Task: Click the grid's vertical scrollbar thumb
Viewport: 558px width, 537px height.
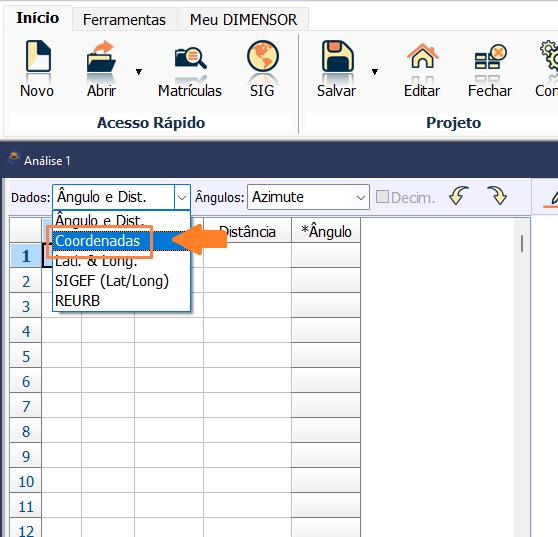Action: click(x=522, y=243)
